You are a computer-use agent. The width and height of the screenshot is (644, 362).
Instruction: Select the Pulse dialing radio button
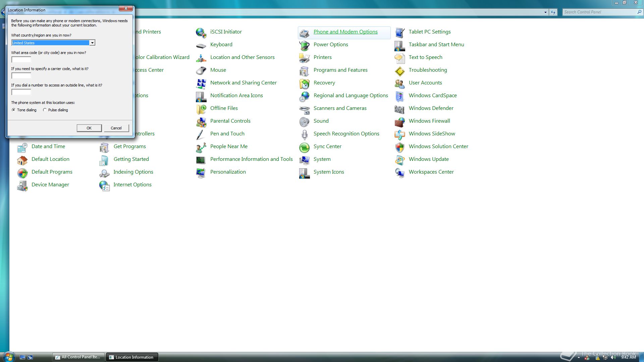click(45, 110)
